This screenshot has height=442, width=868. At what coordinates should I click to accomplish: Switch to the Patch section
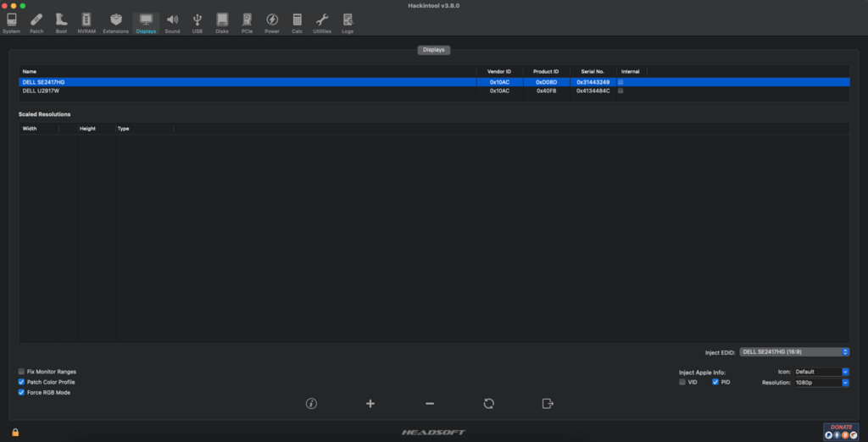[36, 22]
